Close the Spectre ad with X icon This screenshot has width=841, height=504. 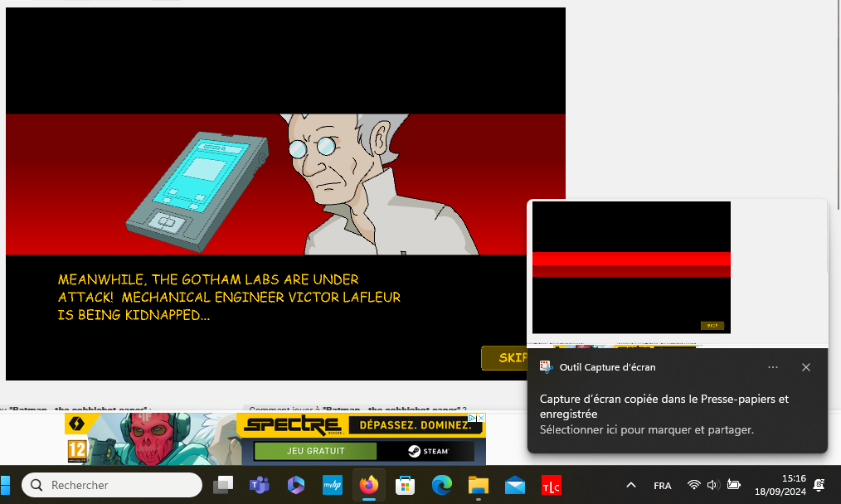tap(482, 418)
